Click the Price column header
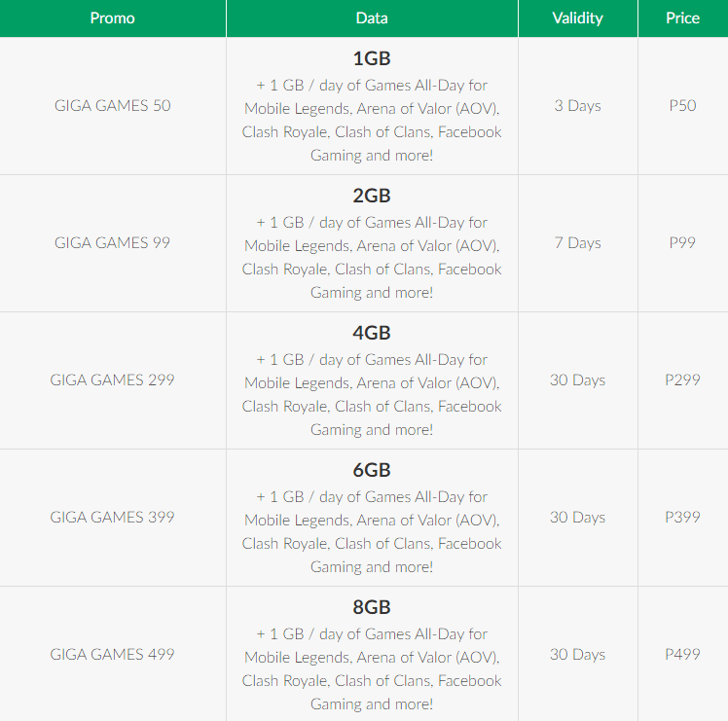Viewport: 728px width, 721px height. 682,18
